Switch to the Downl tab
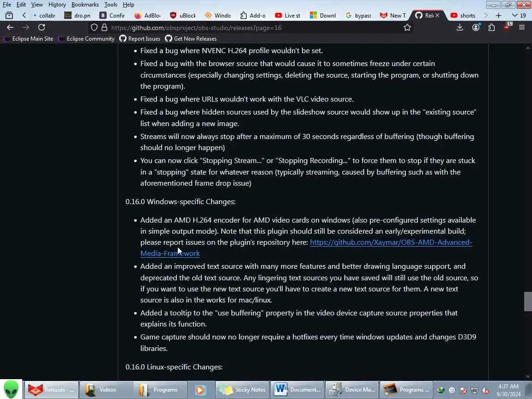The image size is (532, 399). (322, 16)
